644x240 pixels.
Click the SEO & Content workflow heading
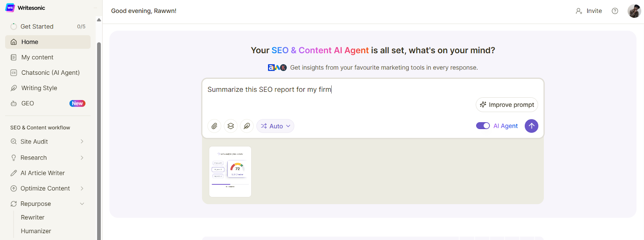40,127
